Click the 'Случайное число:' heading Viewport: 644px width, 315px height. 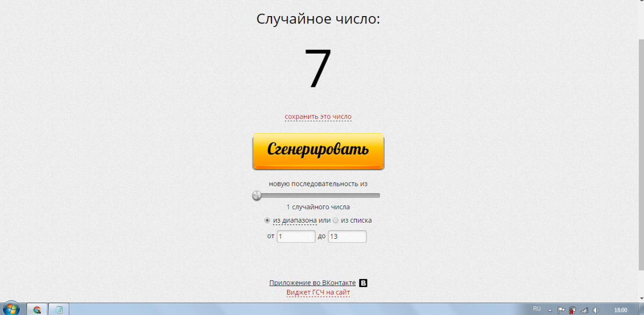(318, 19)
